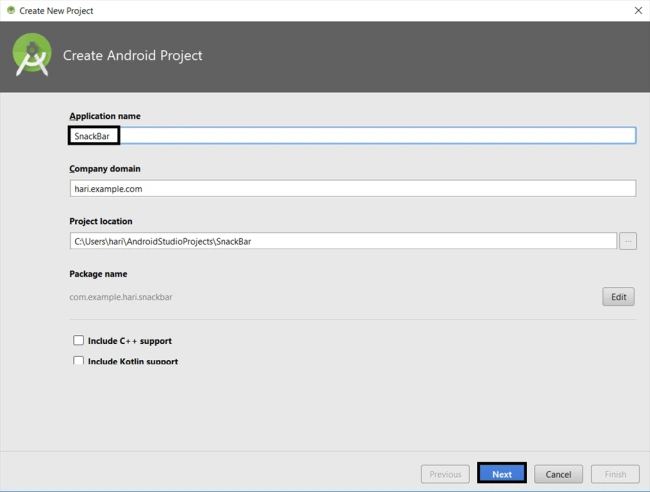Click the Cancel button
Image resolution: width=650 pixels, height=492 pixels.
click(558, 474)
